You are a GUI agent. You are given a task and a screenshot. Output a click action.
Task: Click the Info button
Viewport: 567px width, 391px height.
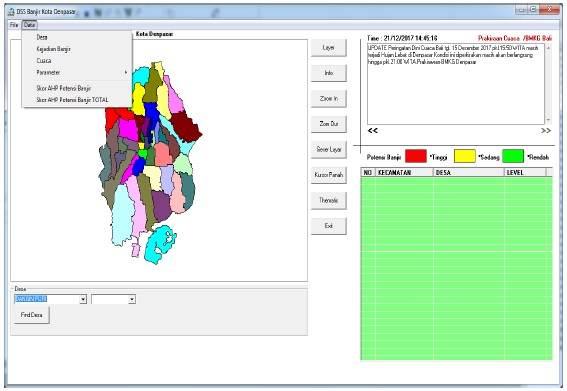tap(329, 73)
